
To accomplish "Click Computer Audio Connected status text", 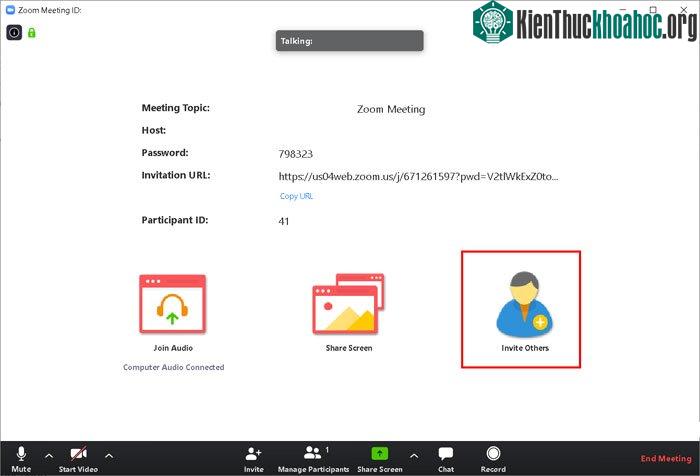I will coord(174,367).
